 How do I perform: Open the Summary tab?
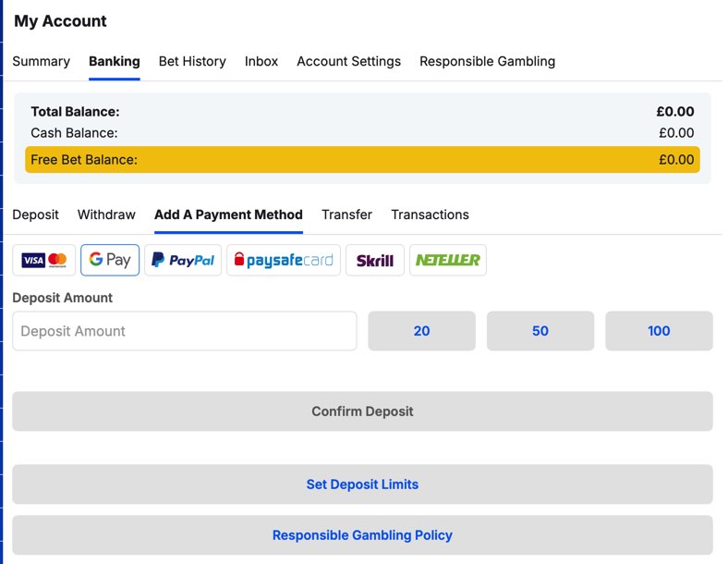[x=42, y=61]
